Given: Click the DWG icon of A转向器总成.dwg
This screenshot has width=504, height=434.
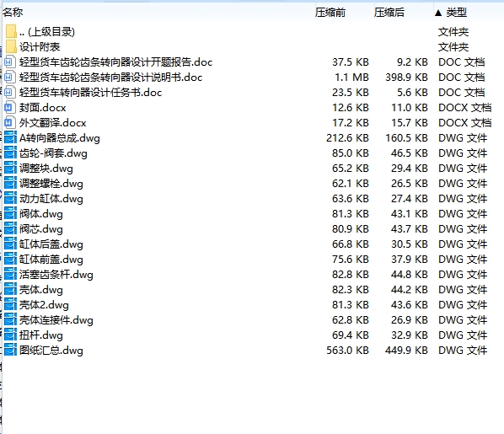Looking at the screenshot, I should point(11,137).
